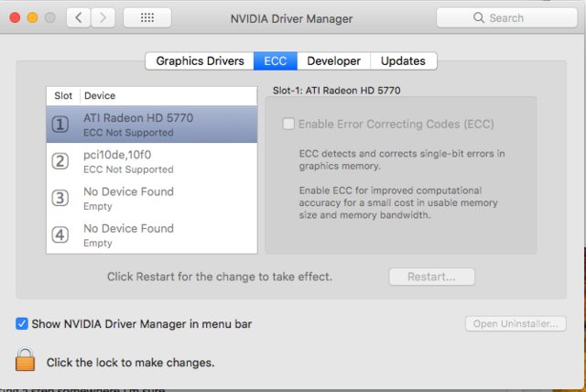Click the lock icon to make changes
The height and width of the screenshot is (392, 586).
[x=25, y=360]
